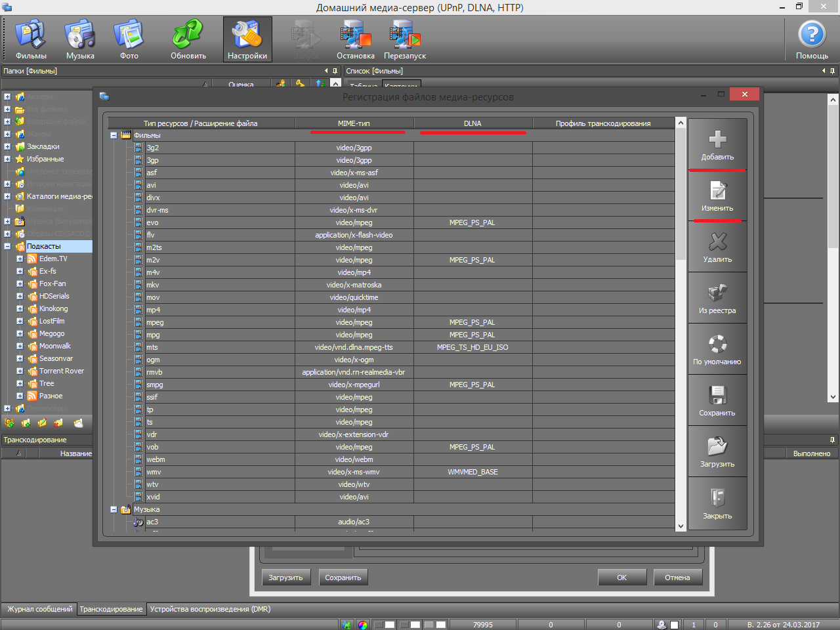
Task: Select the mkv file extension row
Action: [153, 285]
